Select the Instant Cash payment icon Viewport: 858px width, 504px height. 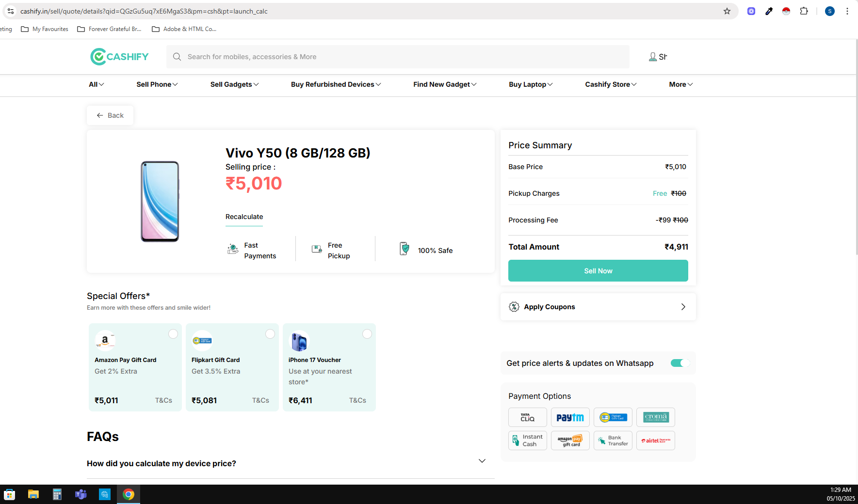pos(527,441)
